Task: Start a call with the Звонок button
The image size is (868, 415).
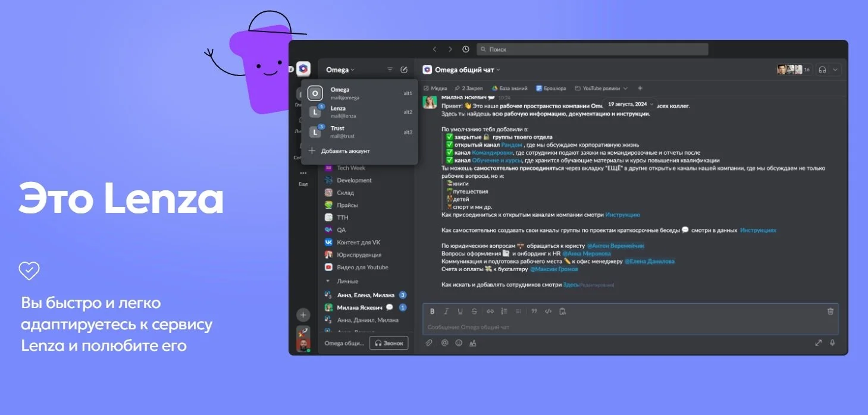Action: (x=389, y=343)
